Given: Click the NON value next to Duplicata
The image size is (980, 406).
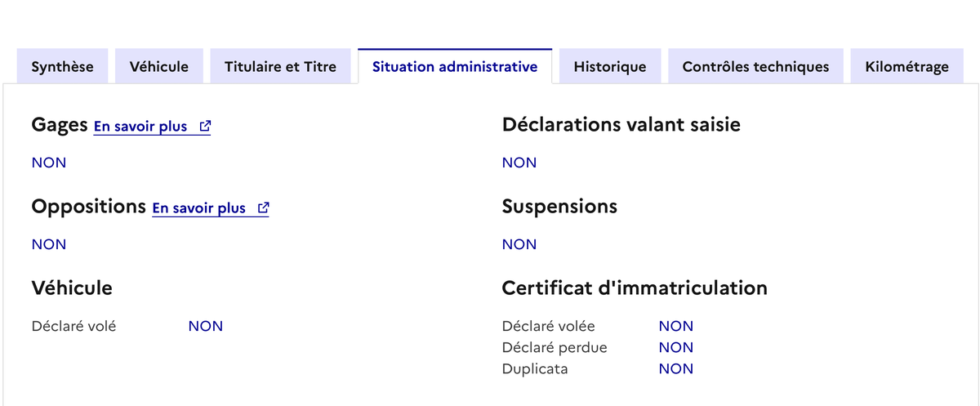Looking at the screenshot, I should tap(676, 368).
